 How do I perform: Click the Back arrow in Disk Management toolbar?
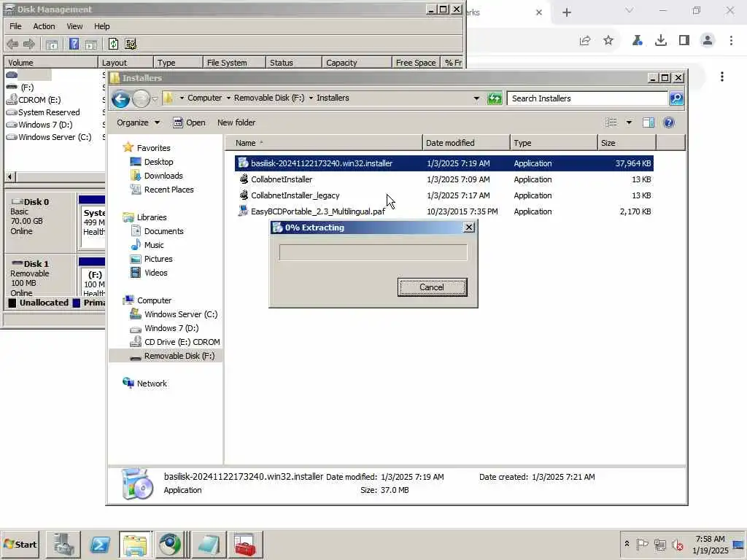pos(12,44)
